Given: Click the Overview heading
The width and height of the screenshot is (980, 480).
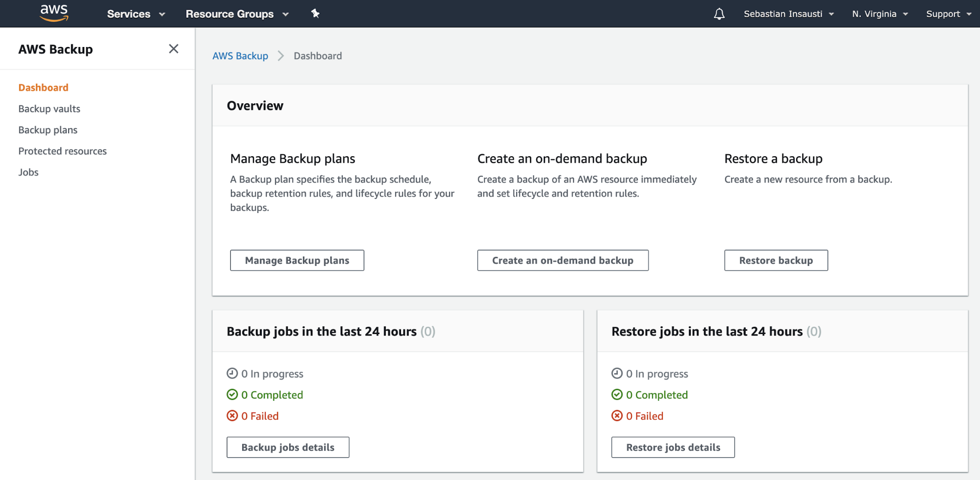Looking at the screenshot, I should pos(255,106).
